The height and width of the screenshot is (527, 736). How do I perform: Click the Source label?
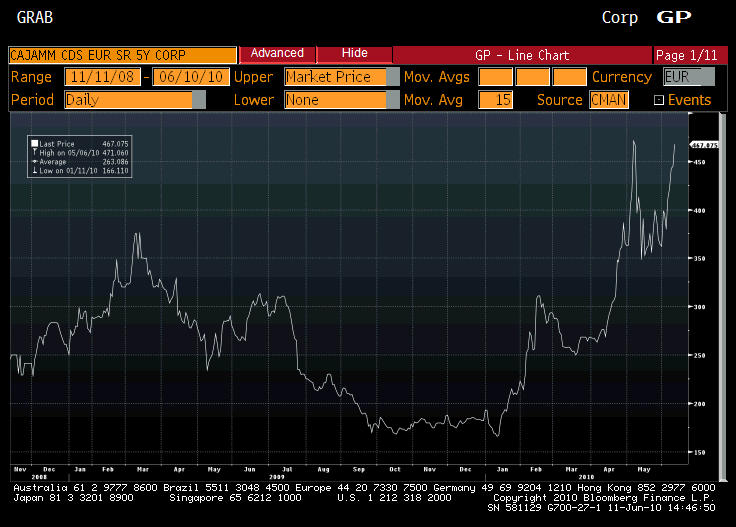[560, 100]
